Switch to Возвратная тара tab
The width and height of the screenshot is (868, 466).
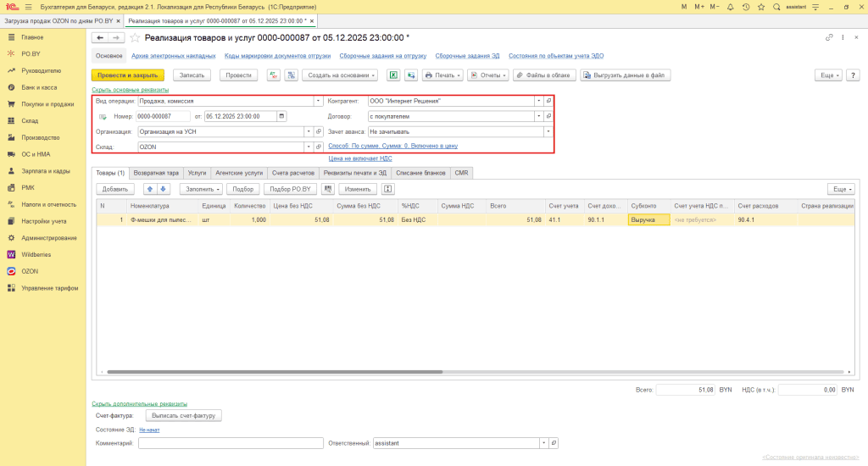tap(156, 173)
